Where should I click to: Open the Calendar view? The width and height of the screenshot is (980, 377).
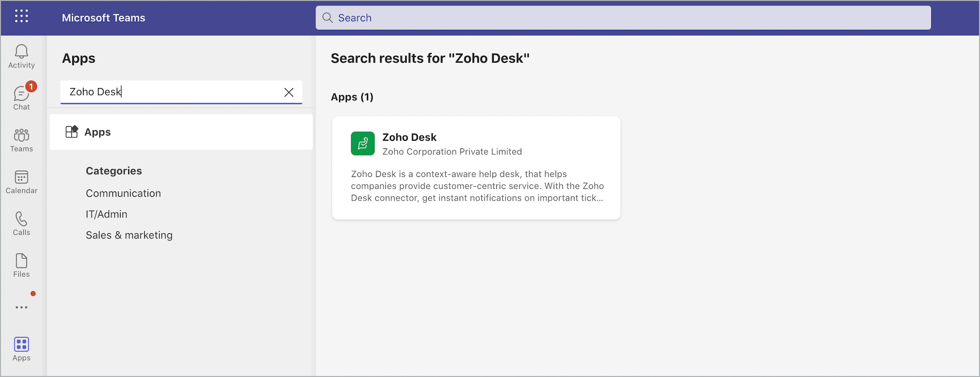tap(21, 182)
